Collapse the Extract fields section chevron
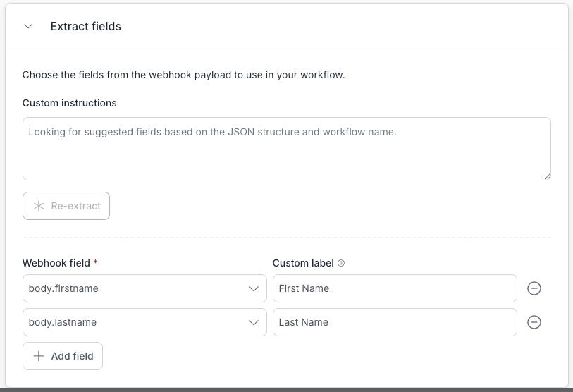Image resolution: width=573 pixels, height=392 pixels. [28, 27]
